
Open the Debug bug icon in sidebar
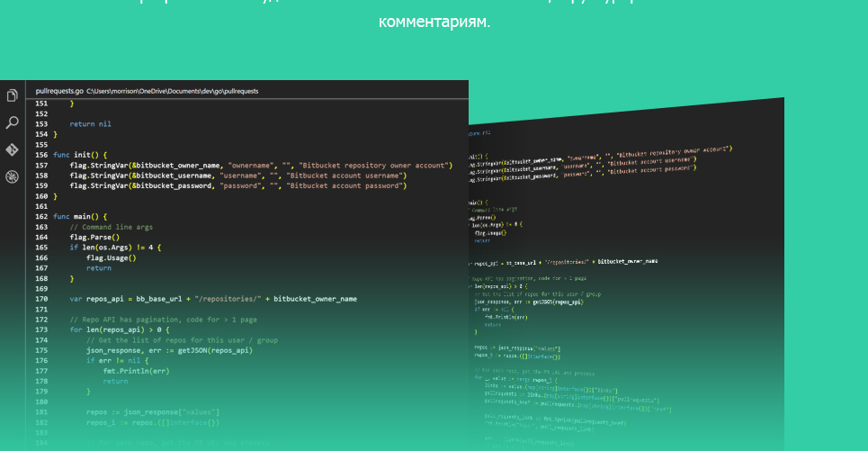13,176
